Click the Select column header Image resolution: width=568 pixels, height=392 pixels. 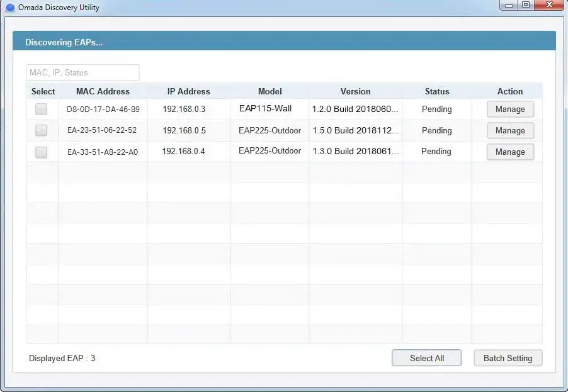pyautogui.click(x=43, y=91)
